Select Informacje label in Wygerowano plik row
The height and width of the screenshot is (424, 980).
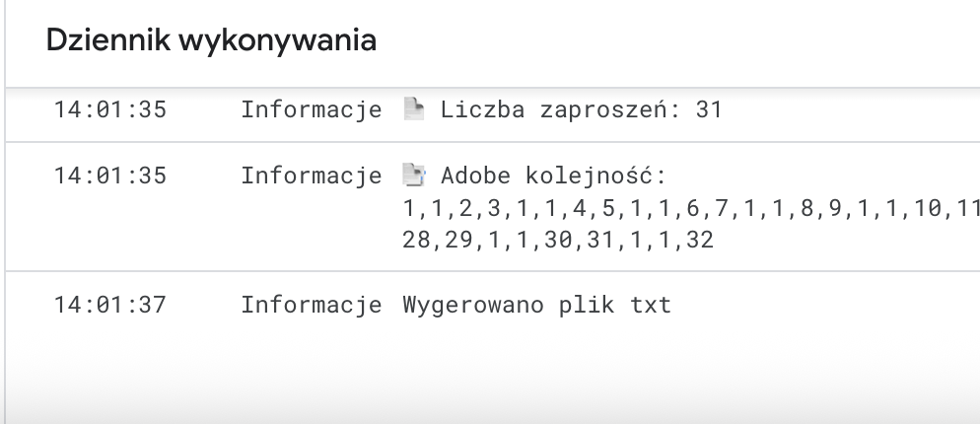312,305
